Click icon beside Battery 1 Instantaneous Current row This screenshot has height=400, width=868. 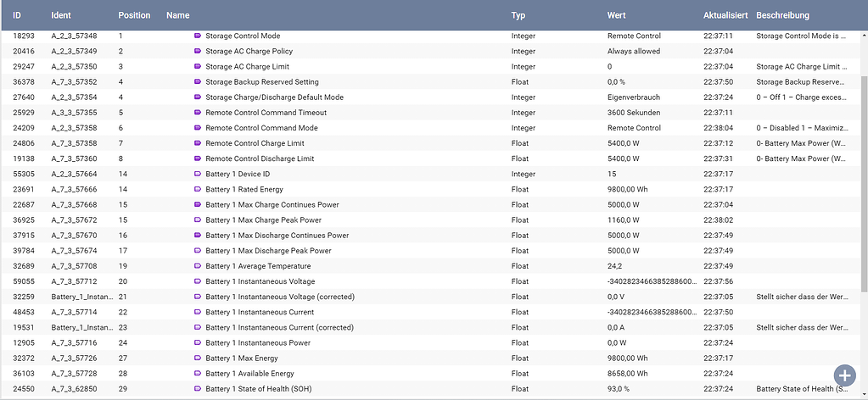[198, 313]
